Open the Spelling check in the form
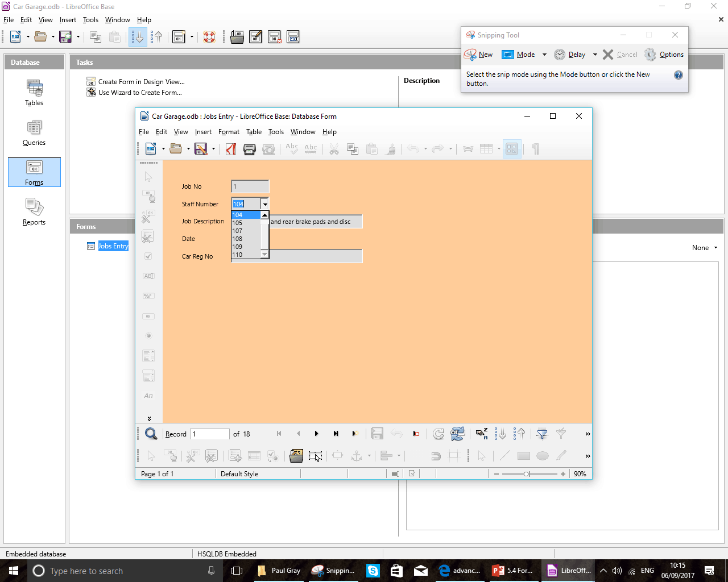Screen dimensions: 728x582 click(x=292, y=149)
